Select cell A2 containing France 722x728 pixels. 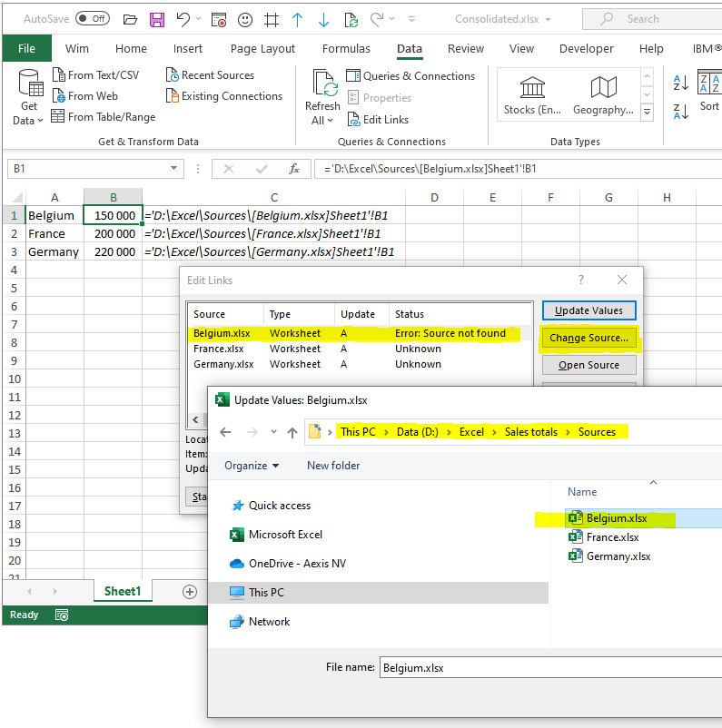54,233
